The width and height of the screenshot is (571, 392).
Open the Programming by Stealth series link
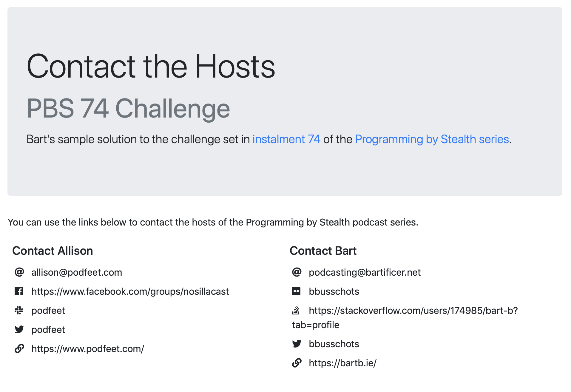[432, 139]
